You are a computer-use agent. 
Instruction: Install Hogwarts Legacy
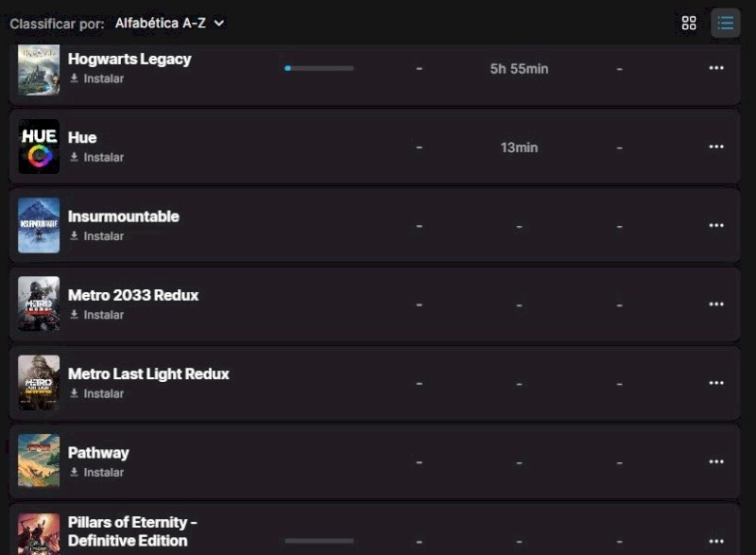pos(97,78)
